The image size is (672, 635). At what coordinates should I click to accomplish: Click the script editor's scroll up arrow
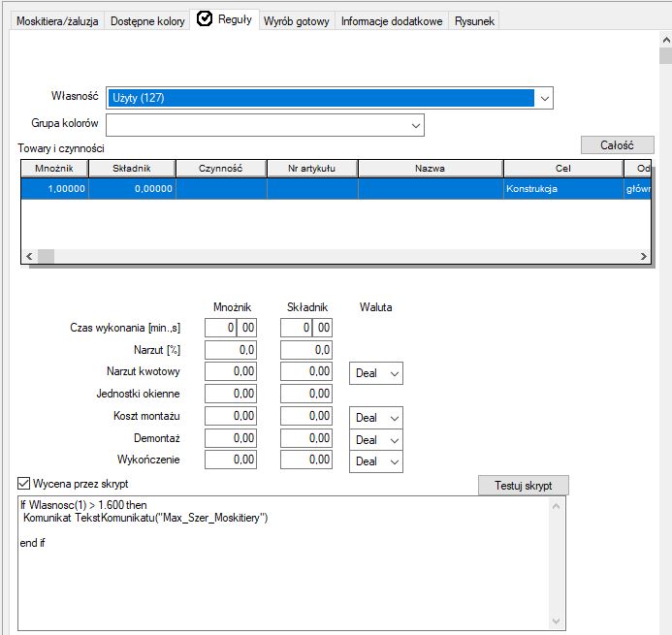pyautogui.click(x=556, y=506)
